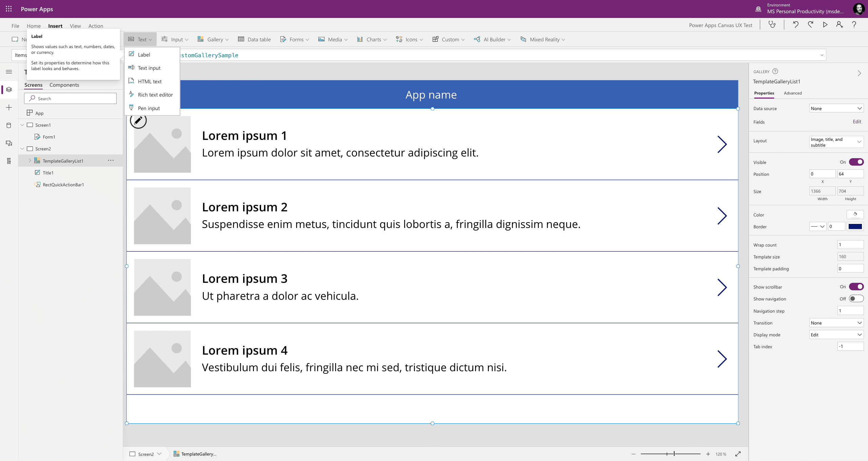Click Edit Fields link in Properties panel
This screenshot has width=868, height=461.
coord(858,122)
